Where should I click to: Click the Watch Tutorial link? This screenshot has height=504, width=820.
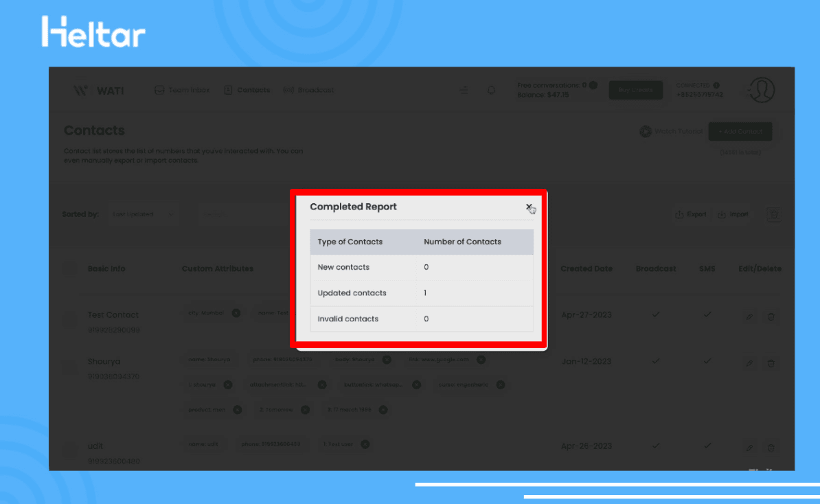click(671, 132)
